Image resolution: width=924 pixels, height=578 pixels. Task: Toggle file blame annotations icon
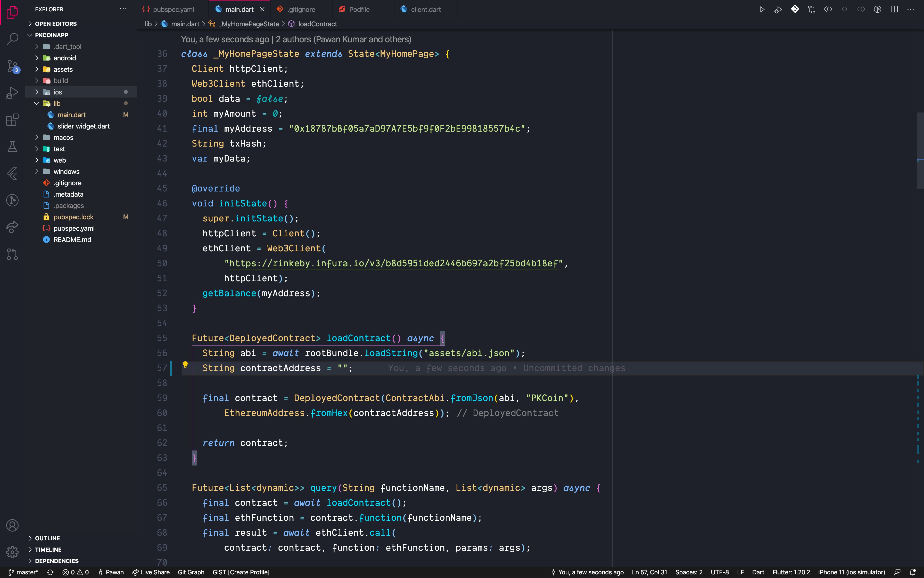pyautogui.click(x=877, y=9)
